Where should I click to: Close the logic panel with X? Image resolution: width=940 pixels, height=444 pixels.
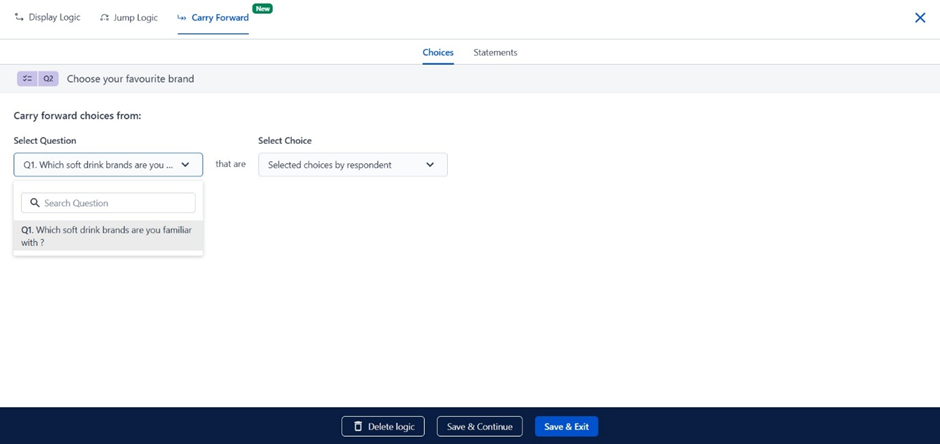click(920, 18)
